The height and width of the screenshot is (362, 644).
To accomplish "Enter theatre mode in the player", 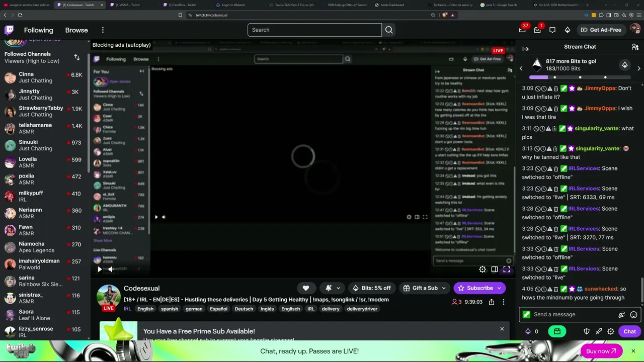I will 495,269.
